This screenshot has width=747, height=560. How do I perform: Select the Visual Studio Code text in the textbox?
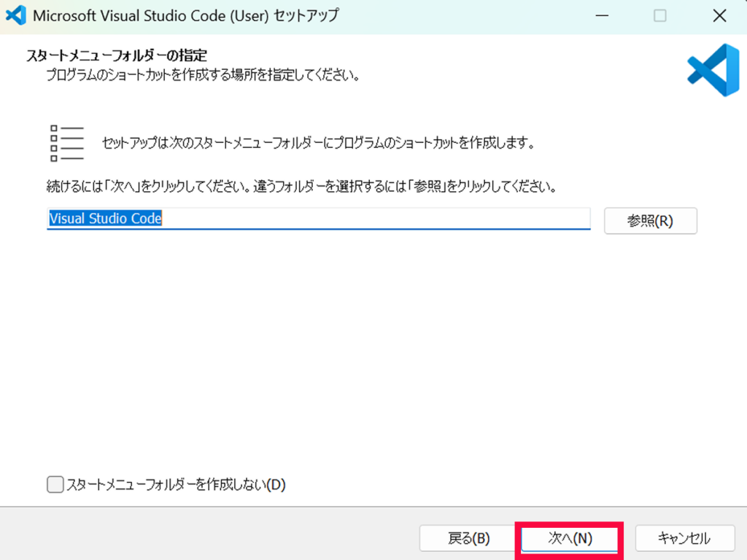click(104, 219)
